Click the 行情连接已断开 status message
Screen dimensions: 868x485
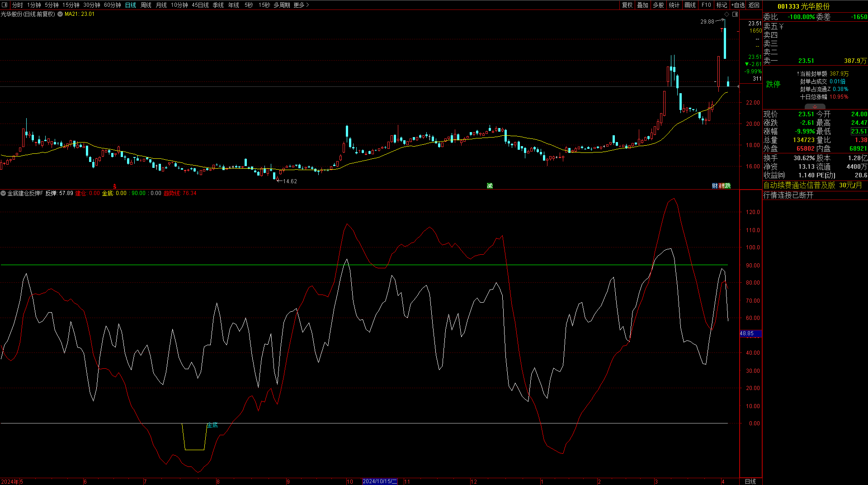[x=788, y=195]
